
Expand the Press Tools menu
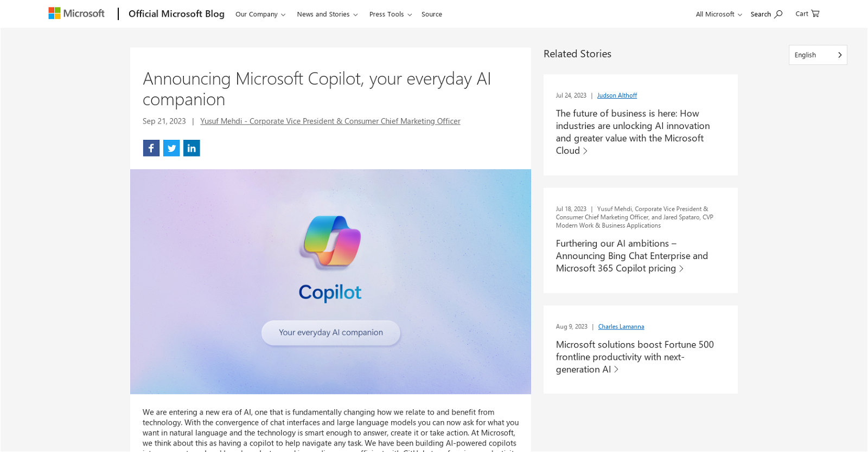[390, 14]
